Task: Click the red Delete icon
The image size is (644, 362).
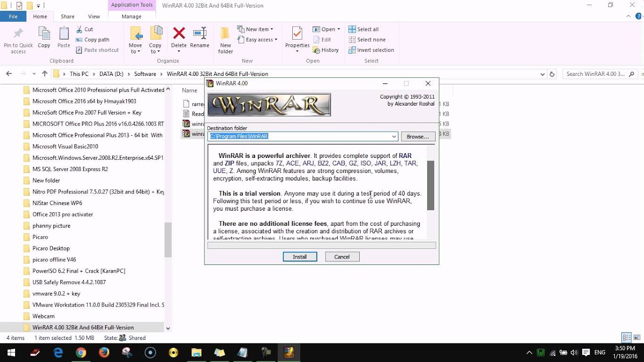Action: tap(179, 34)
